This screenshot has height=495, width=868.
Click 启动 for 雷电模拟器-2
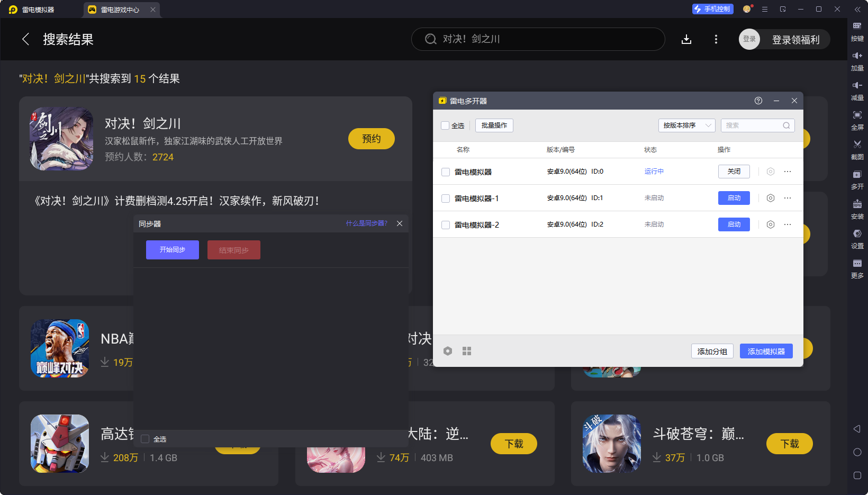click(x=734, y=224)
